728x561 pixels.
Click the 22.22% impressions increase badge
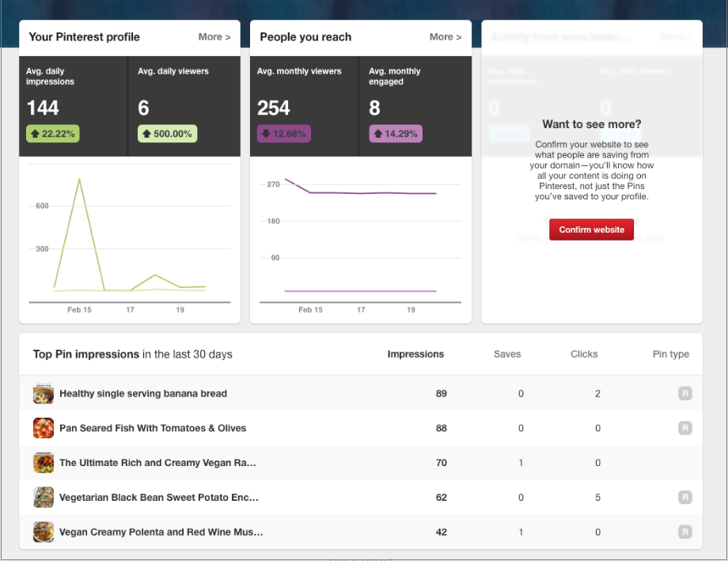click(53, 134)
